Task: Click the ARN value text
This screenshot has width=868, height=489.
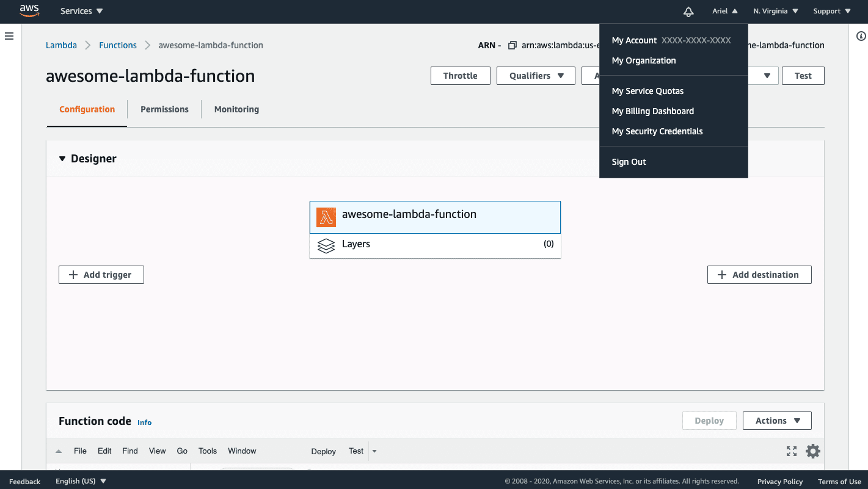Action: [x=673, y=45]
